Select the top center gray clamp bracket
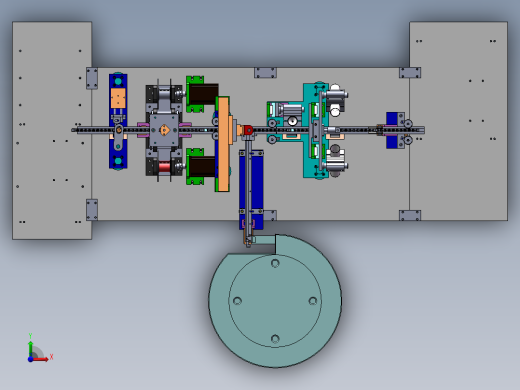 coord(265,73)
